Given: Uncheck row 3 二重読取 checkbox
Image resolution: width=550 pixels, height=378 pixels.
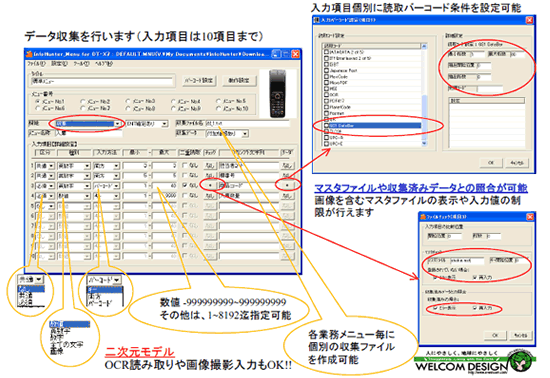Looking at the screenshot, I should coord(185,185).
